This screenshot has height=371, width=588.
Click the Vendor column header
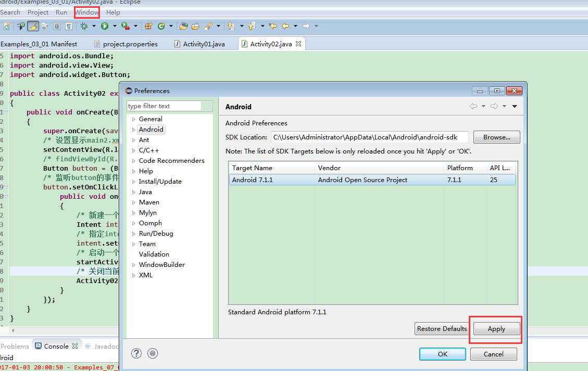[x=380, y=168]
